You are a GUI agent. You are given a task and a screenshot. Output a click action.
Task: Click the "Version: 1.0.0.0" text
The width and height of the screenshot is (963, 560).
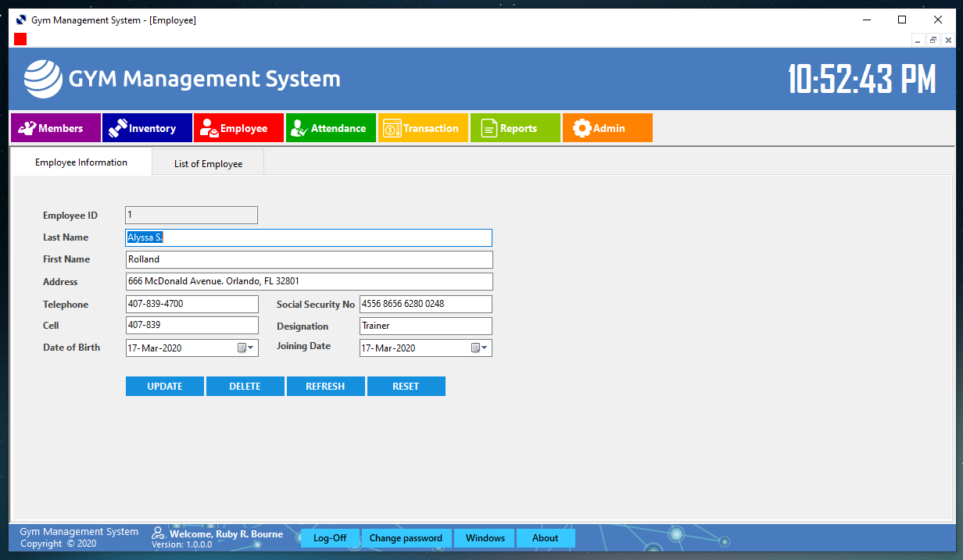182,544
